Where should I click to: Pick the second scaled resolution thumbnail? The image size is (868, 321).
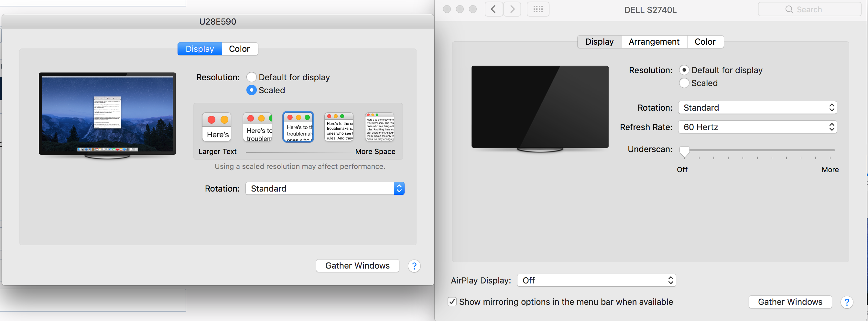[x=257, y=127]
